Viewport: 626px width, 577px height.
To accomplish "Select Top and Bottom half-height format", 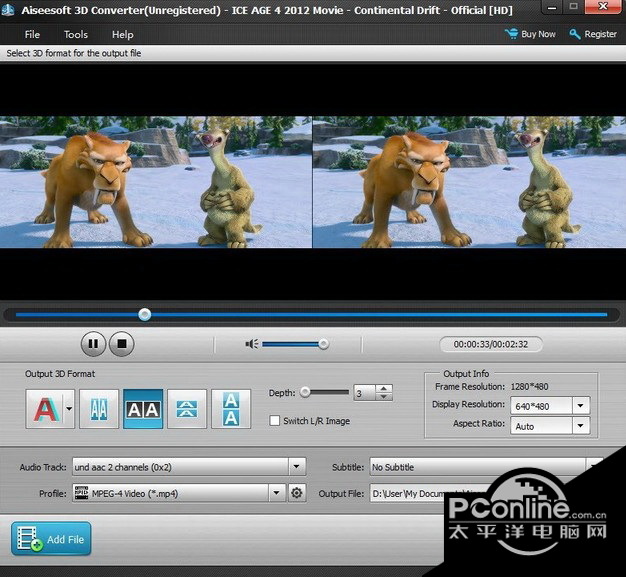I will [187, 409].
